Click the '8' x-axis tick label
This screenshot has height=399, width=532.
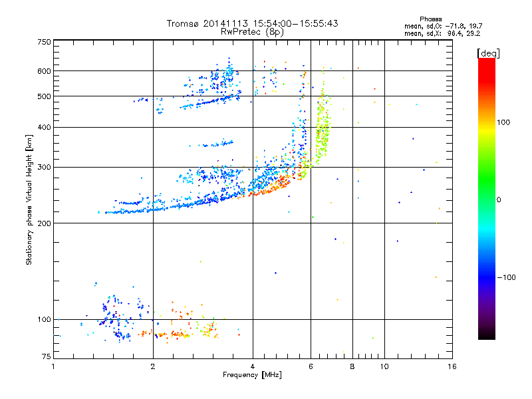point(352,366)
